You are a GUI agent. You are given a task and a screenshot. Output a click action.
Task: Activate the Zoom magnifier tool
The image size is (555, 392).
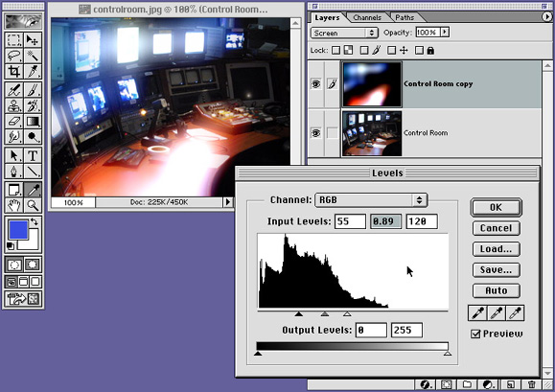[33, 205]
